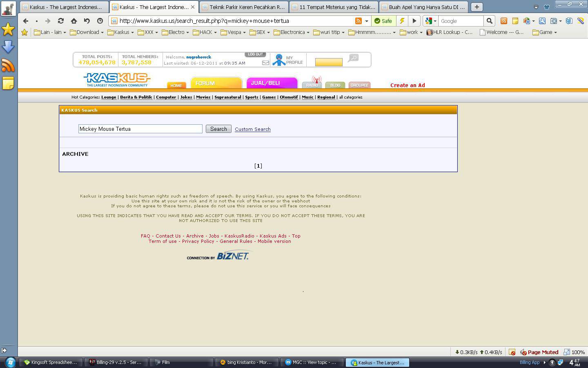Click the Create an Ad link
This screenshot has height=368, width=588.
(408, 85)
